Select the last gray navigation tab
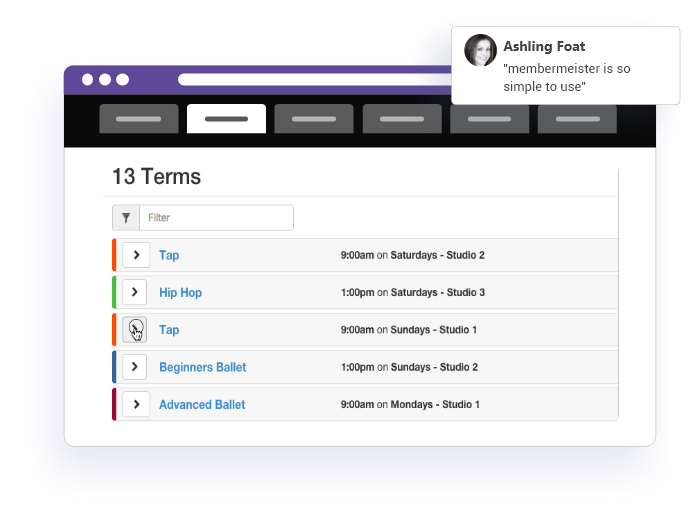This screenshot has height=524, width=700. [x=577, y=119]
